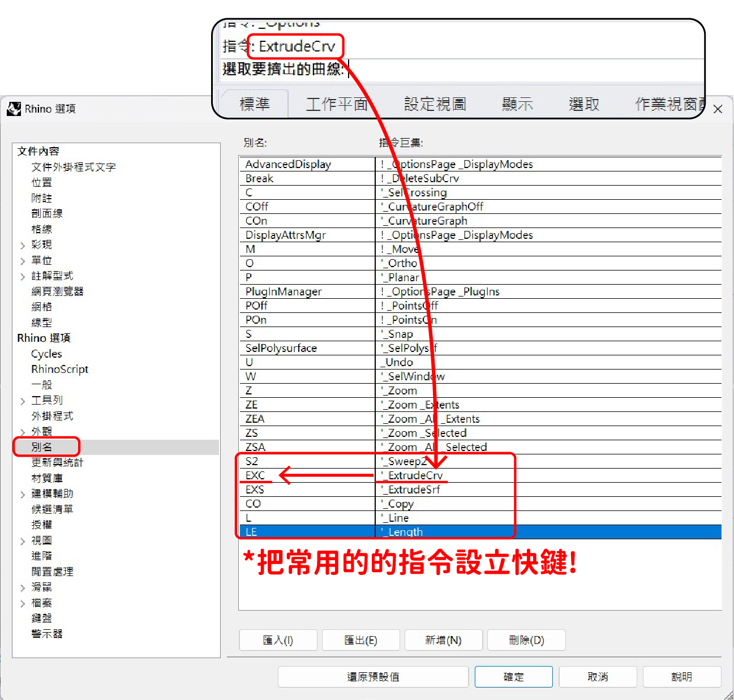This screenshot has width=734, height=700.
Task: Select the ZEA alias cell
Action: pos(307,419)
